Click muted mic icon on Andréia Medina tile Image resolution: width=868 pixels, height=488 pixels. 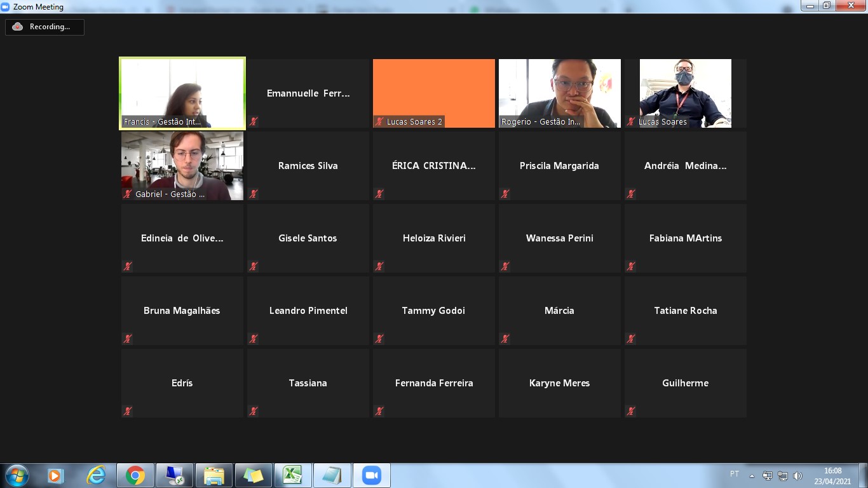tap(631, 194)
